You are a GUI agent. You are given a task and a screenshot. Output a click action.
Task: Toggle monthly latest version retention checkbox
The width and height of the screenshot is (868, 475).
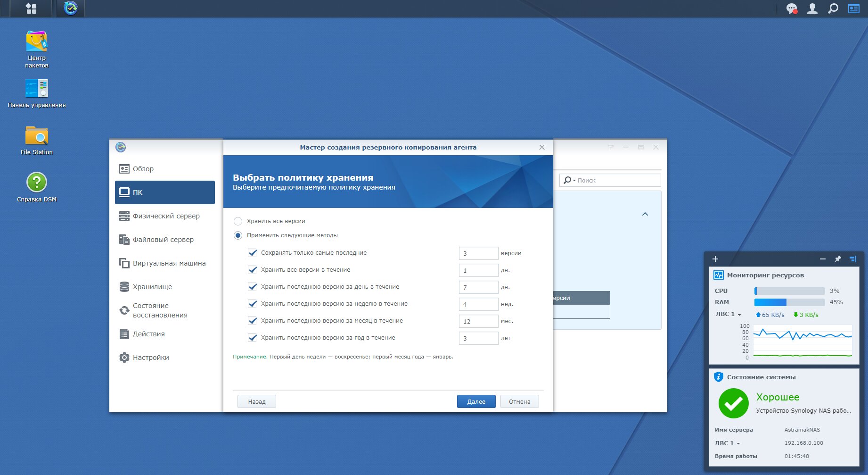(x=253, y=321)
